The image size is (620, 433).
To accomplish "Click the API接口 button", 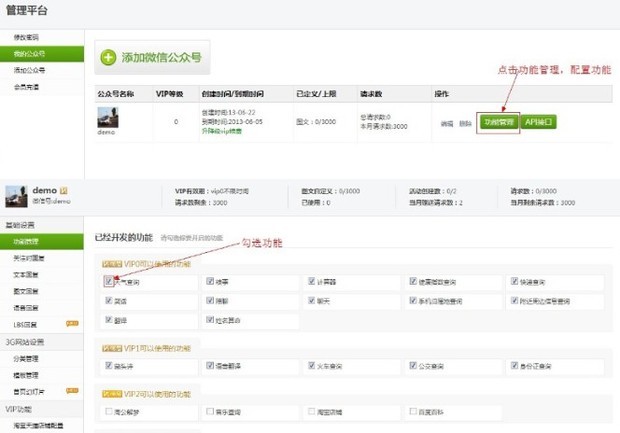I will [x=539, y=122].
